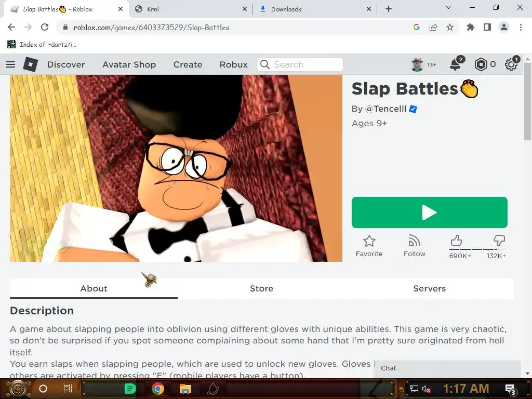Image resolution: width=532 pixels, height=399 pixels.
Task: Toggle the Chrome side panel icon
Action: tap(487, 27)
